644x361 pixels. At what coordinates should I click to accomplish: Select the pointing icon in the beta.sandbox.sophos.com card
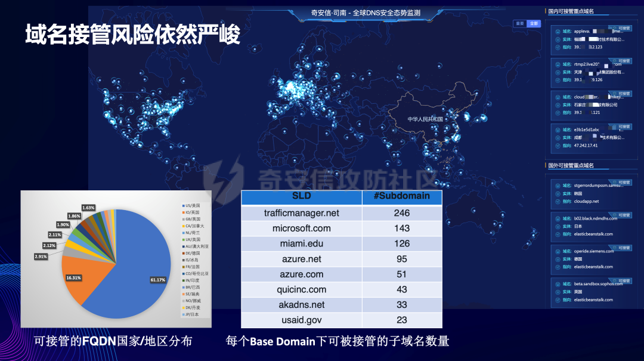[558, 300]
